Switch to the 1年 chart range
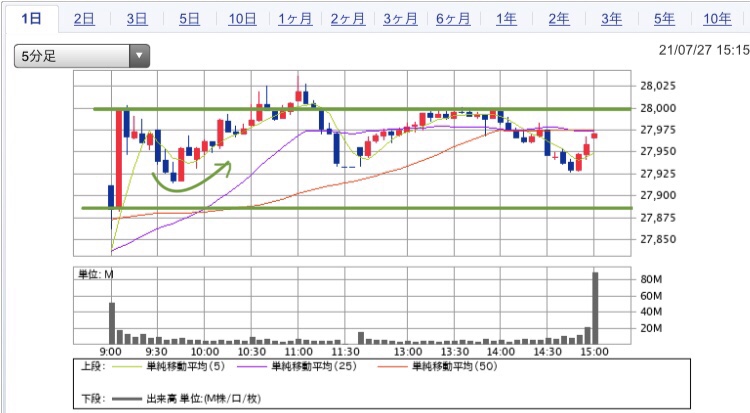 point(506,19)
